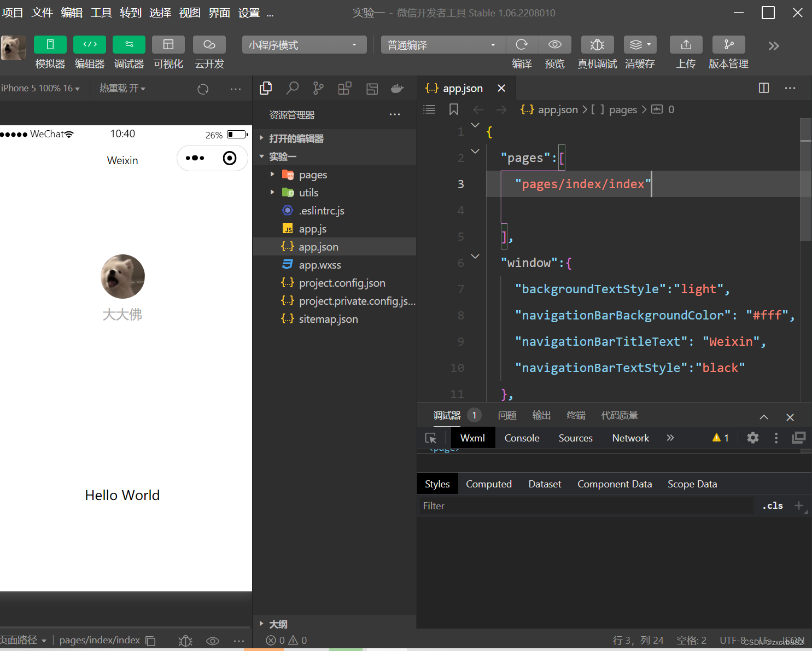Open the docker whale icon panel

click(x=398, y=88)
